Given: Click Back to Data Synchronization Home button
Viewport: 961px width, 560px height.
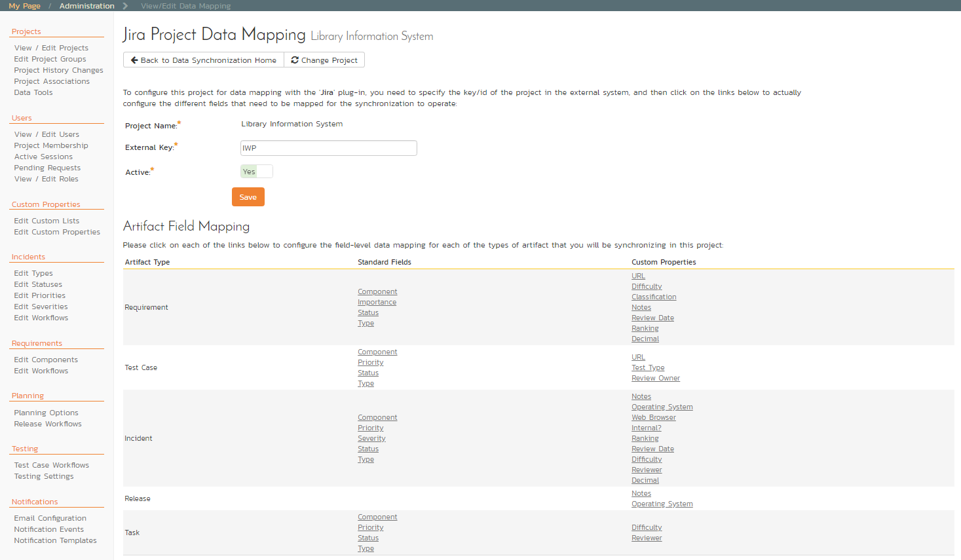Looking at the screenshot, I should [204, 60].
